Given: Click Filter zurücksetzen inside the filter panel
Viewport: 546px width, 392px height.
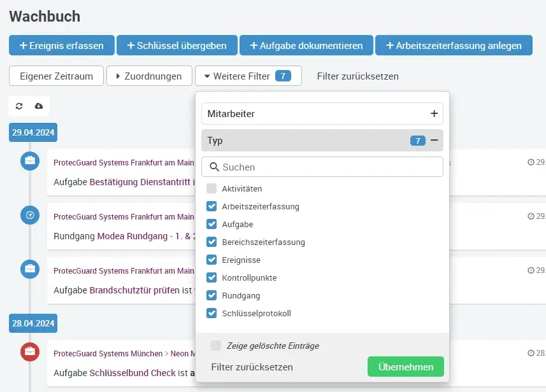Looking at the screenshot, I should (x=252, y=367).
